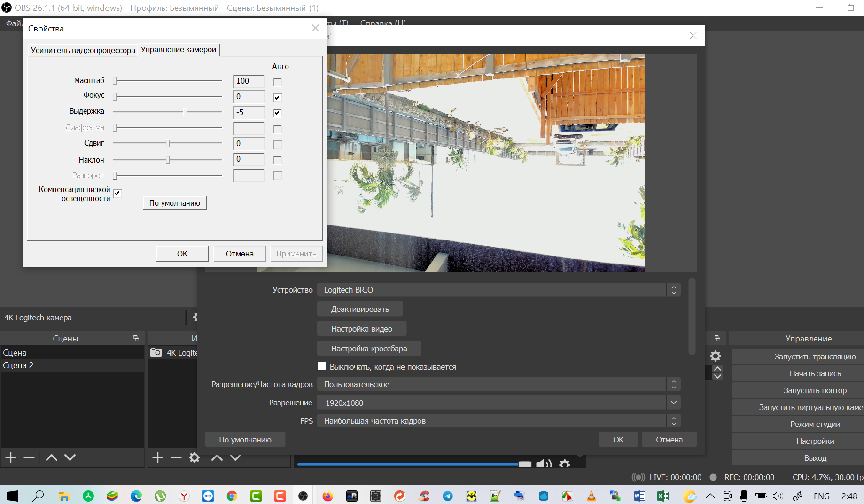The image size is (864, 504).
Task: Move source up in Sources panel
Action: pyautogui.click(x=217, y=457)
